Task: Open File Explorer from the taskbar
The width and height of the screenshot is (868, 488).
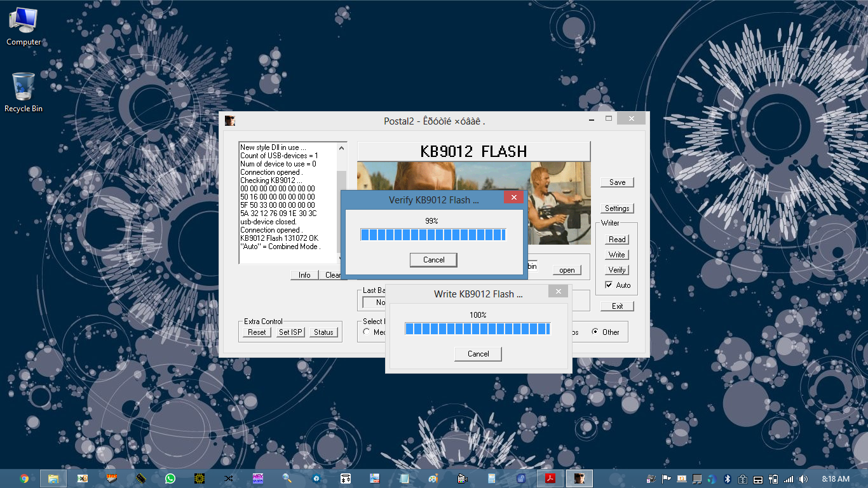Action: pos(53,478)
